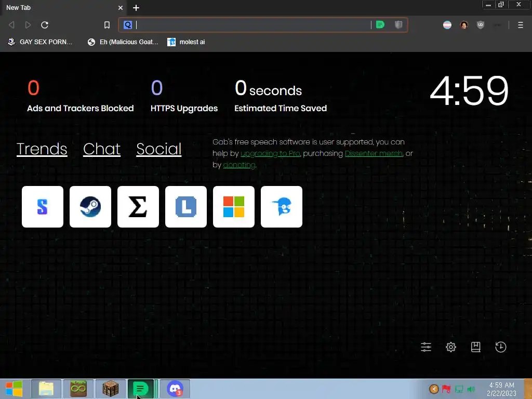Follow the Dissenter merch link
532x399 pixels.
tap(374, 153)
